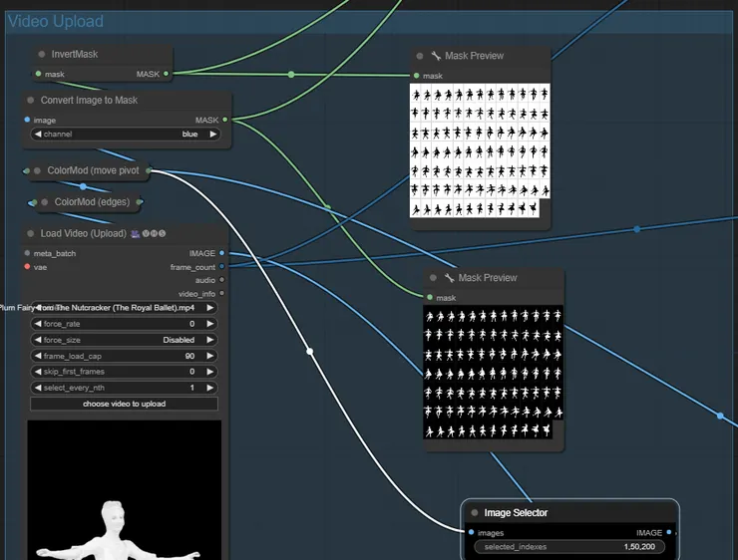Image resolution: width=738 pixels, height=560 pixels.
Task: Open the force_size dropdown showing Disabled
Action: pyautogui.click(x=124, y=340)
